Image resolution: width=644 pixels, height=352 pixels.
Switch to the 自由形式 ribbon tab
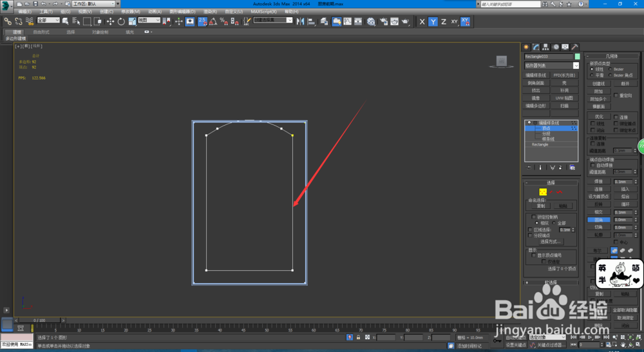coord(41,32)
